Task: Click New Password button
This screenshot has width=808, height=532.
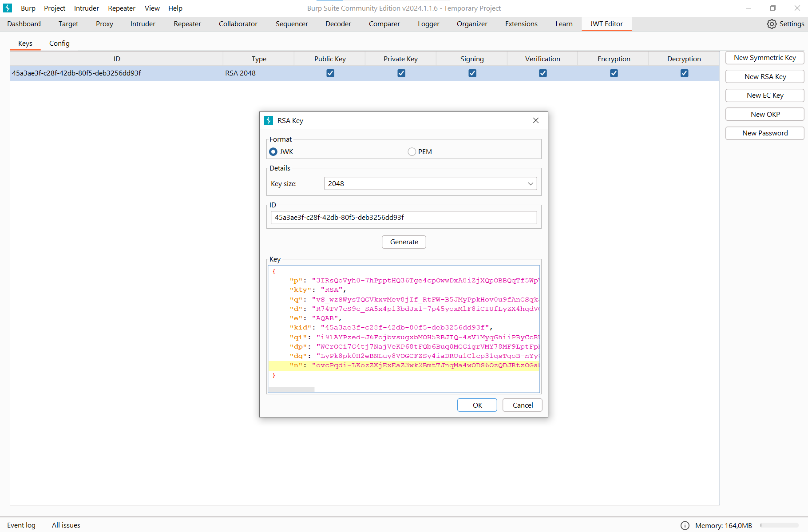Action: pyautogui.click(x=764, y=133)
